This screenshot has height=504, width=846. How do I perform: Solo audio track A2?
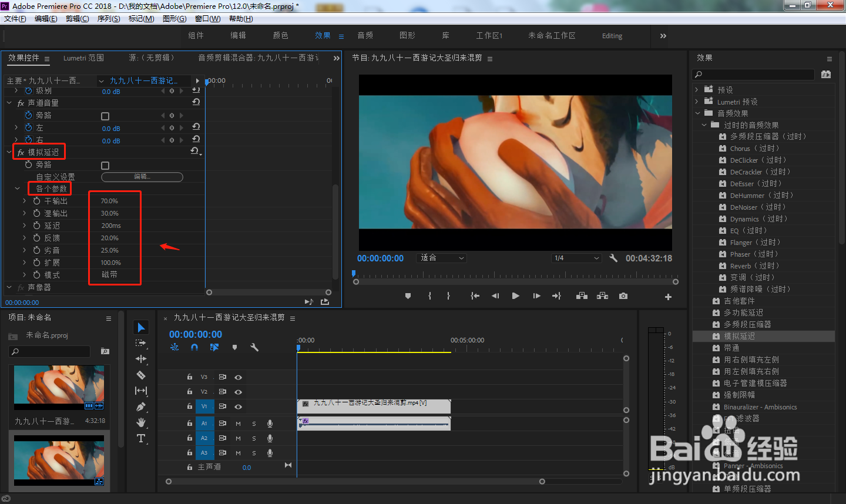click(254, 438)
